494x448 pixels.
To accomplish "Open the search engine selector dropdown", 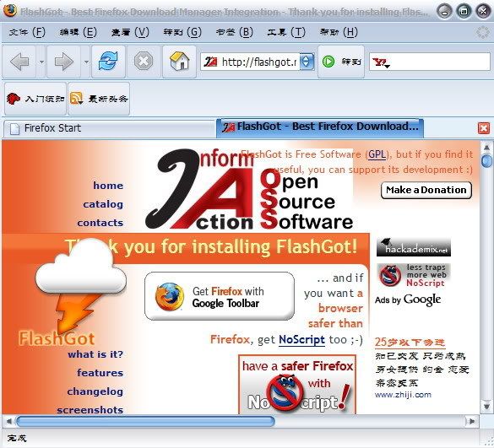I will coord(382,62).
